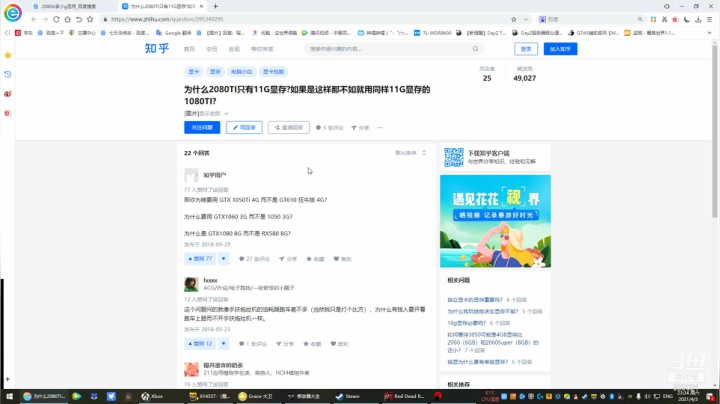Click the page vertical scrollbar
Image resolution: width=720 pixels, height=404 pixels.
[x=714, y=131]
